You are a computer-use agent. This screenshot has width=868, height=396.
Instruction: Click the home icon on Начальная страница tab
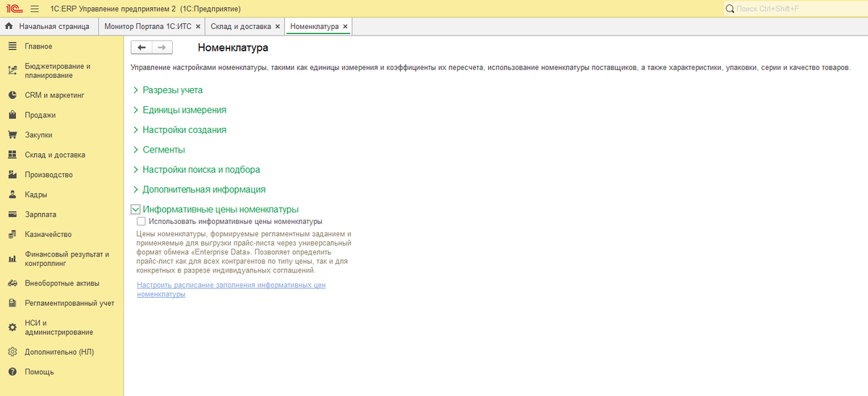pyautogui.click(x=9, y=26)
